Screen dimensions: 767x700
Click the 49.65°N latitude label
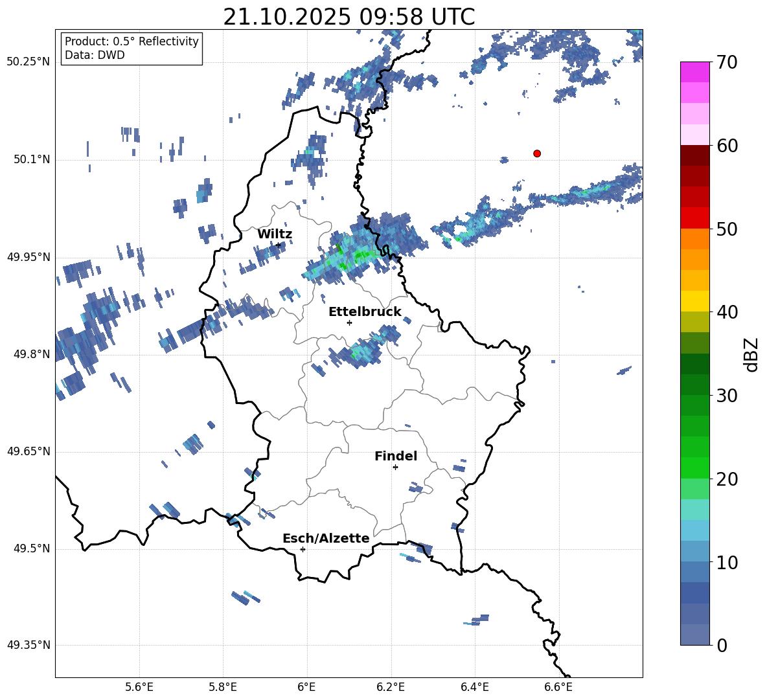coord(29,451)
